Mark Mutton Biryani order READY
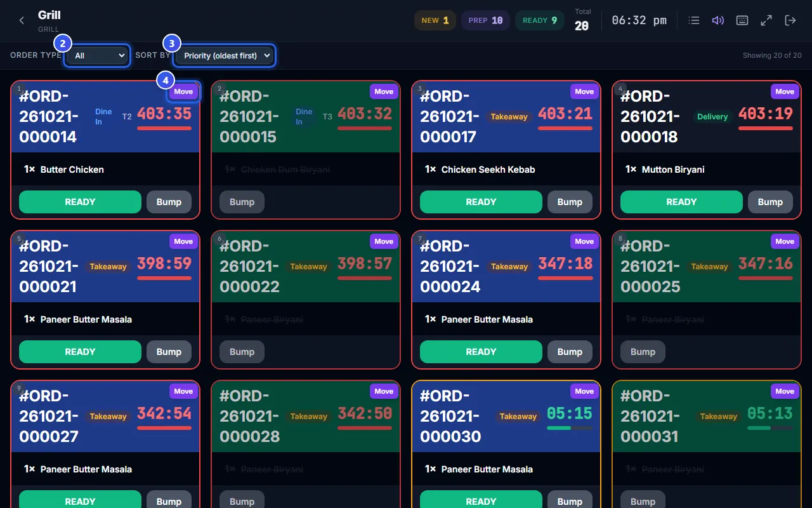 [x=681, y=202]
